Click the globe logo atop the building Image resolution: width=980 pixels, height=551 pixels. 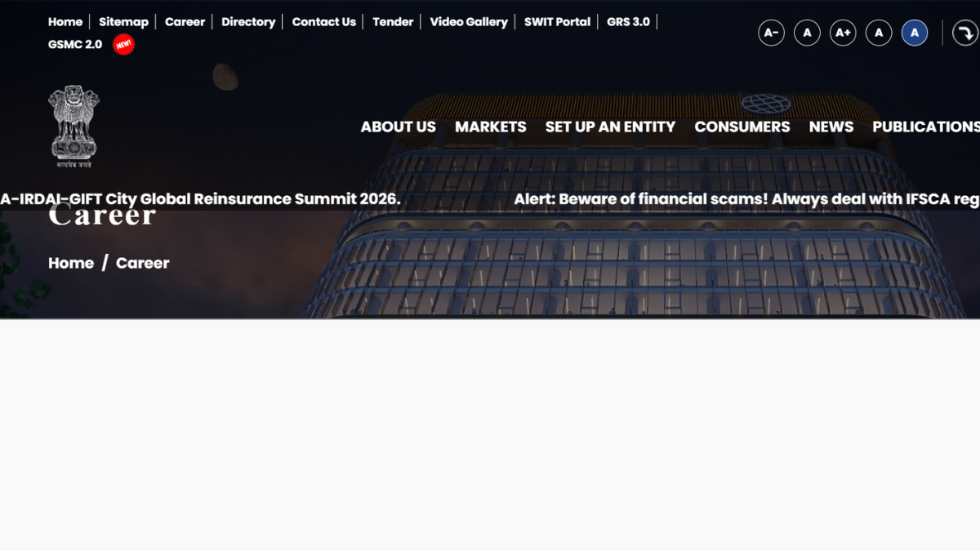(x=765, y=104)
